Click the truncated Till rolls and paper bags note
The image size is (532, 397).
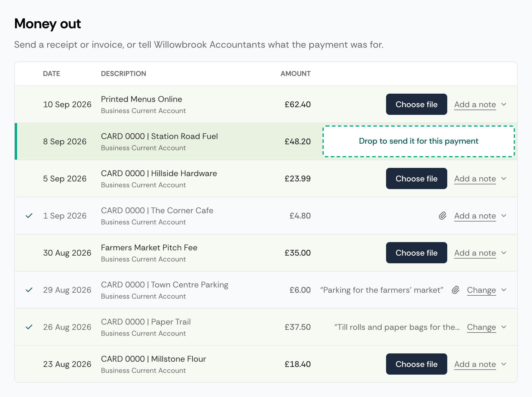tap(397, 327)
